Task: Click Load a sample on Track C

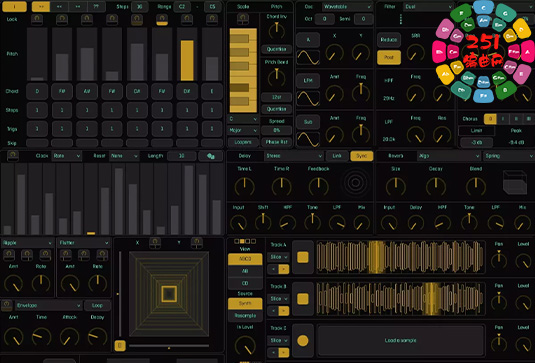Action: coord(401,340)
